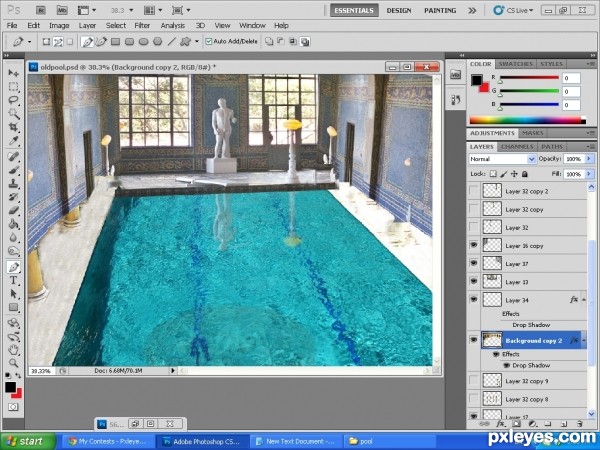Screen dimensions: 600x450
Task: Select the History Brush tool
Action: coord(13,197)
